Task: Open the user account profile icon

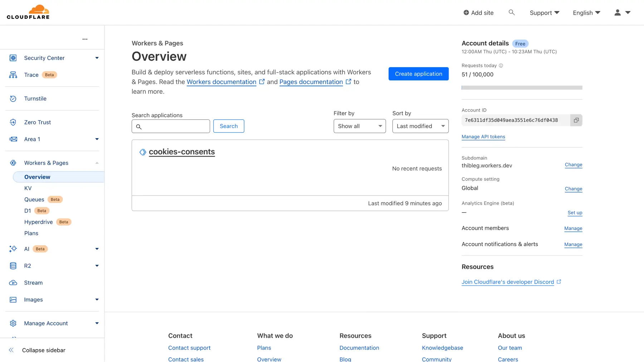Action: [618, 13]
